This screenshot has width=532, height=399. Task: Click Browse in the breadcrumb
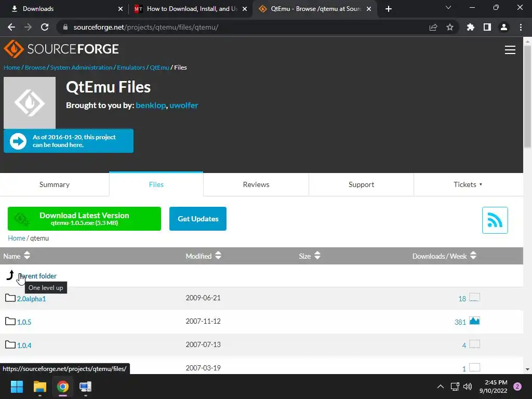pyautogui.click(x=35, y=68)
